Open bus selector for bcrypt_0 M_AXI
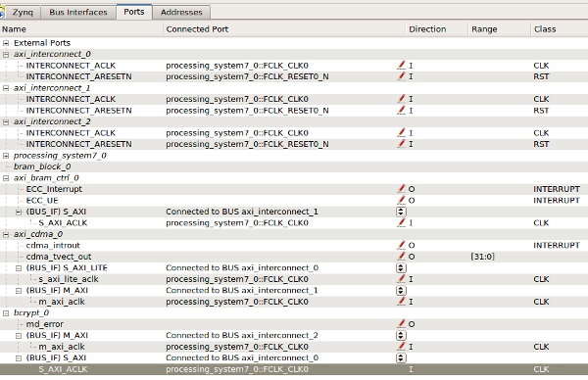Viewport: 588px width, 380px height. 401,335
